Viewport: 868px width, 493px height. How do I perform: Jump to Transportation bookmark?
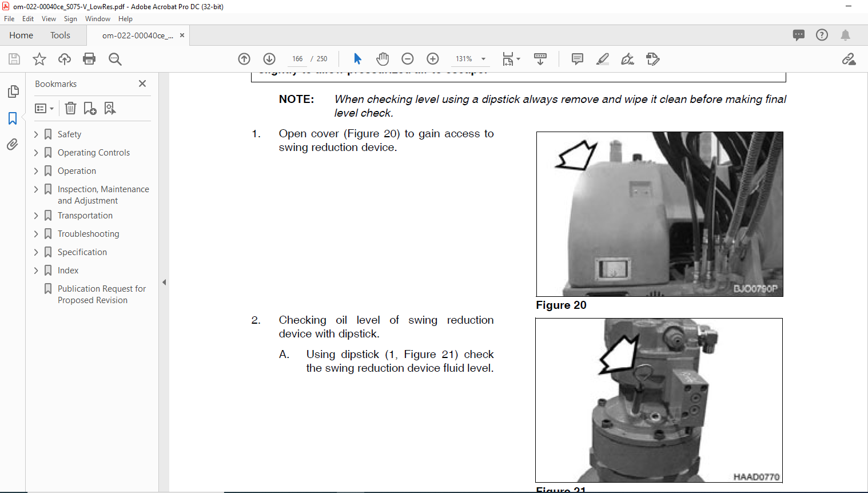[x=85, y=216]
